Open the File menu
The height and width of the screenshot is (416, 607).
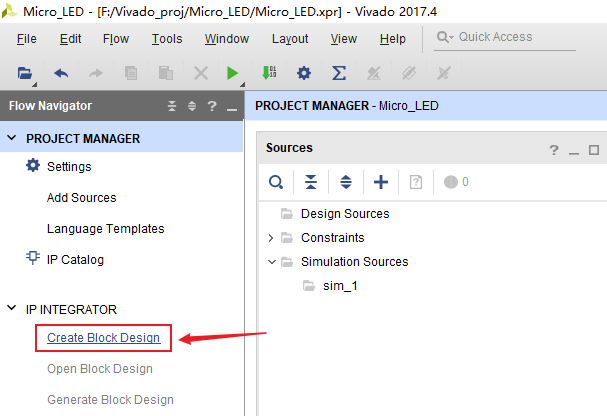[x=27, y=39]
